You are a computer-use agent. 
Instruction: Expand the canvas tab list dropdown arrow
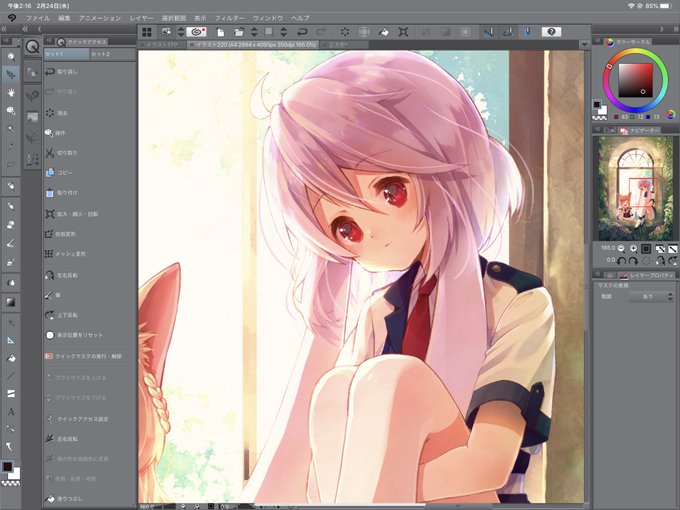click(585, 44)
